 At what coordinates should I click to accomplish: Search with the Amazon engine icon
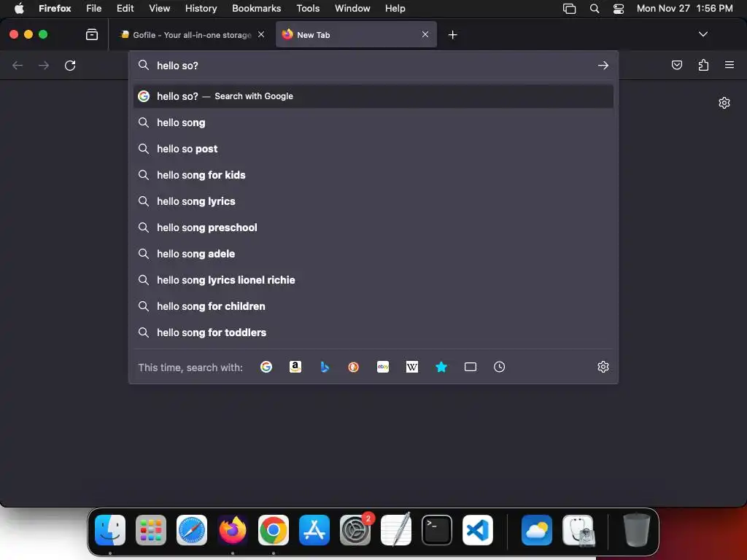tap(295, 367)
